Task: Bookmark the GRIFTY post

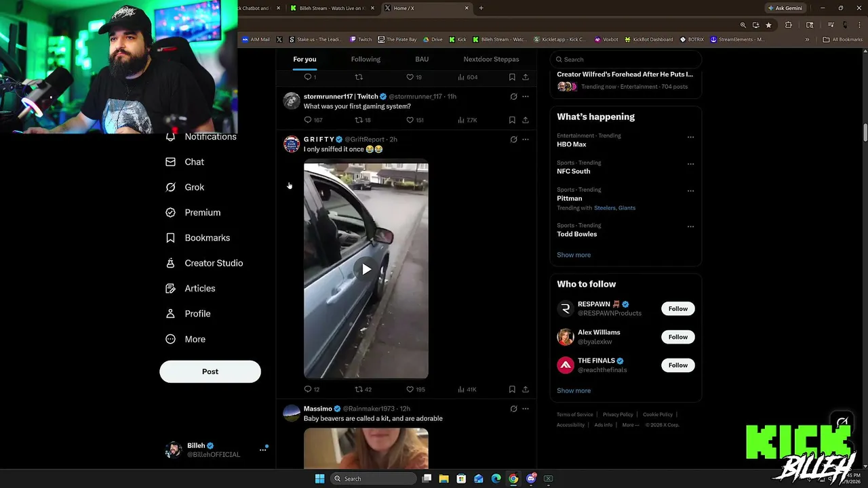Action: (x=512, y=389)
